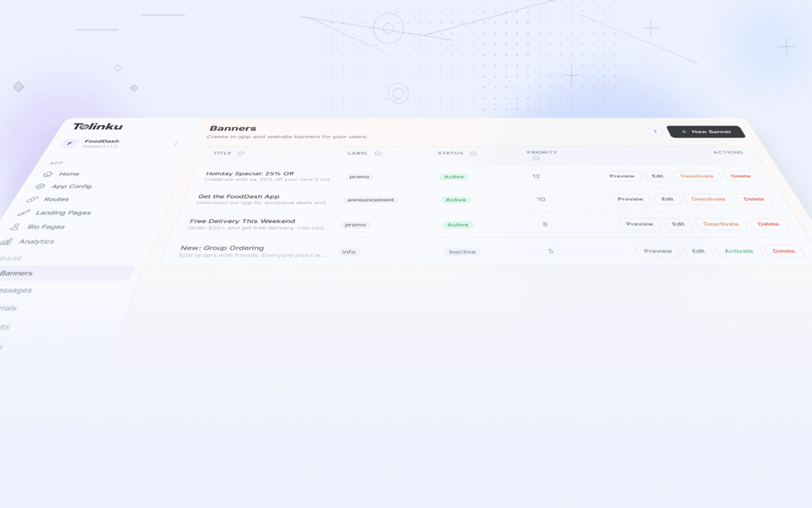
Task: Create a New Banner
Action: [x=706, y=132]
